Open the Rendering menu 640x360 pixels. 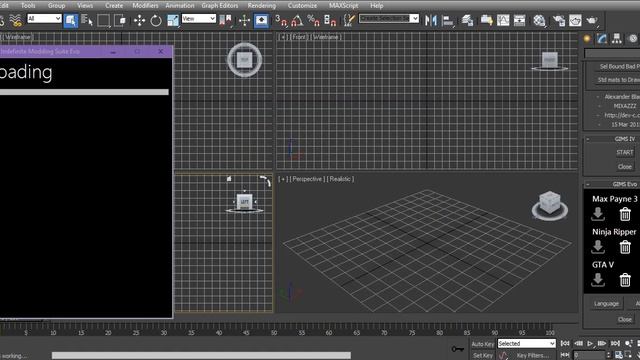pyautogui.click(x=262, y=5)
